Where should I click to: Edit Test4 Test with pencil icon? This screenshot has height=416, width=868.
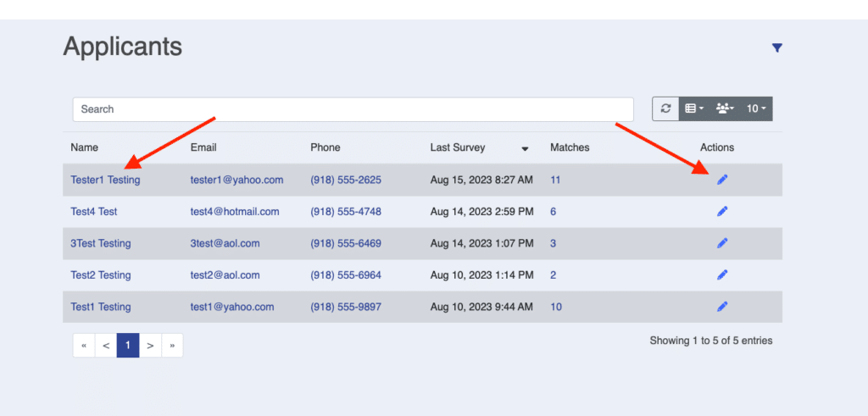[x=722, y=212]
